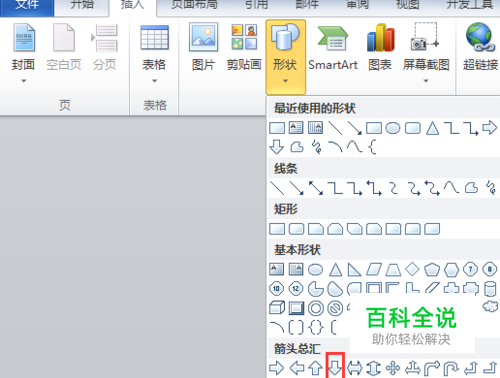Select left brace in recently used shapes

point(373,147)
